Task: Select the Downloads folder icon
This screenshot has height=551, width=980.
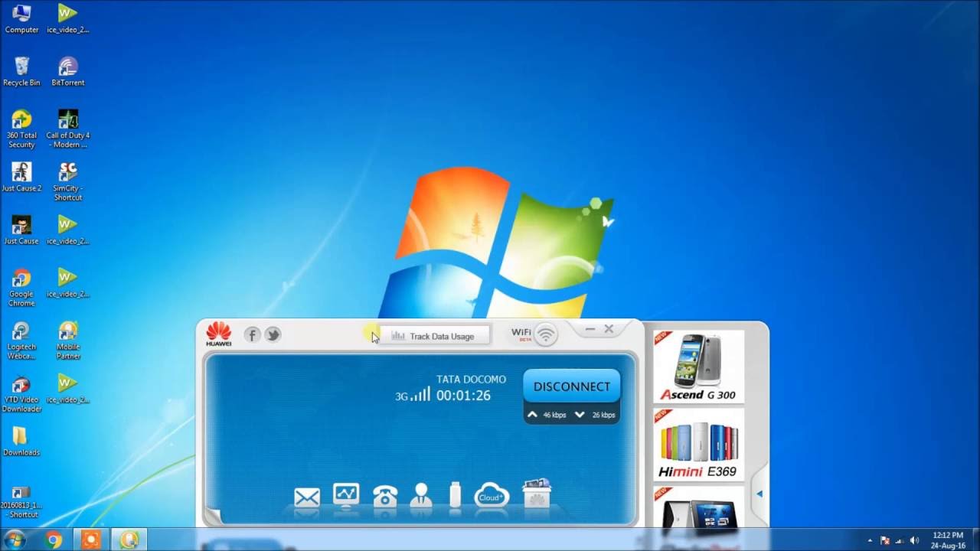Action: (x=21, y=441)
